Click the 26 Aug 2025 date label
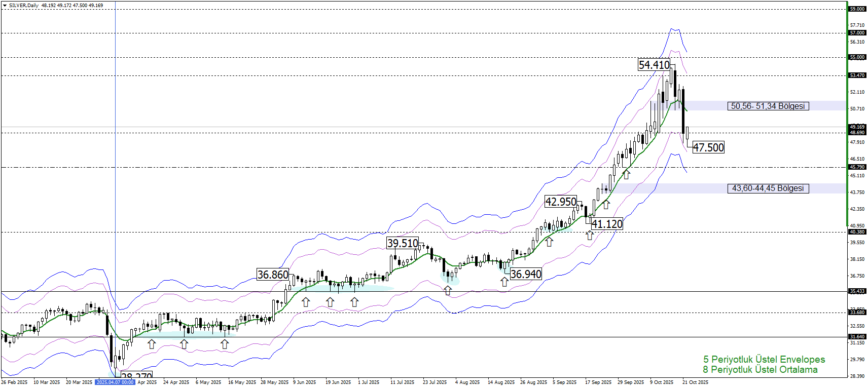This screenshot has width=868, height=388. [x=533, y=382]
